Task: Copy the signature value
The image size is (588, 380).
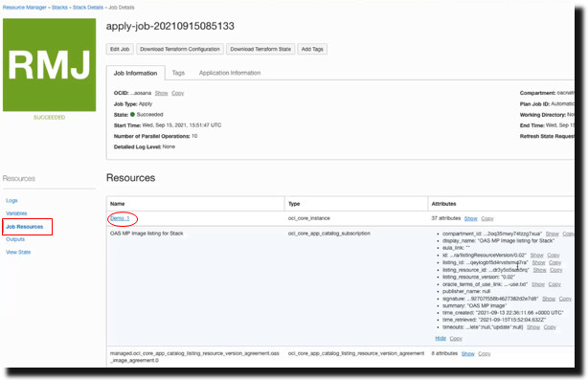Action: (x=565, y=299)
